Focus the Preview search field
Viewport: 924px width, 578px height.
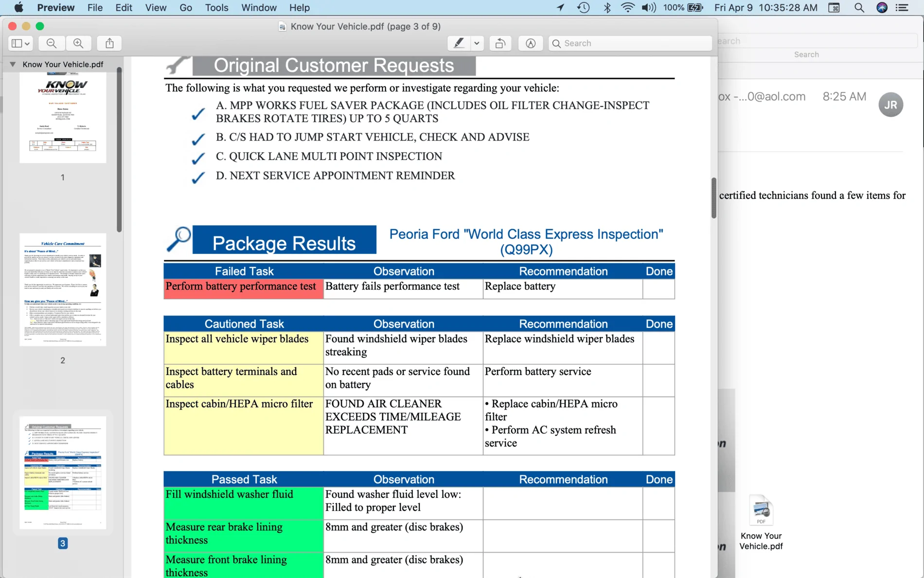coord(630,43)
